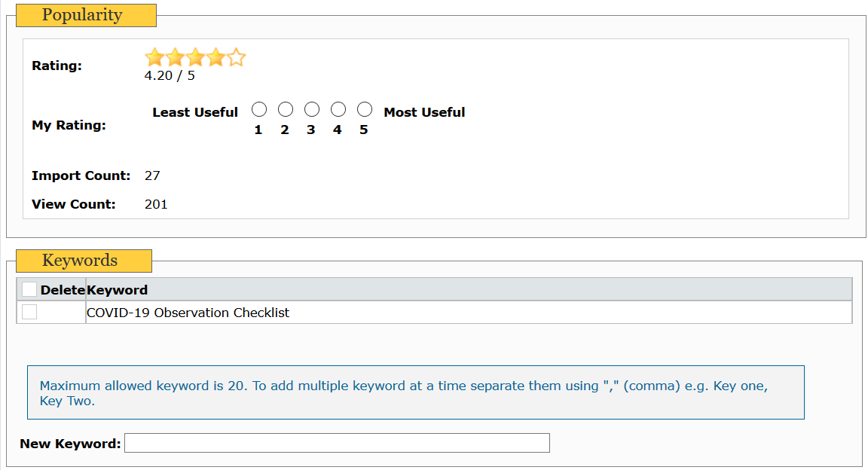The height and width of the screenshot is (470, 868).
Task: Click the third gold rating star
Action: click(x=195, y=57)
